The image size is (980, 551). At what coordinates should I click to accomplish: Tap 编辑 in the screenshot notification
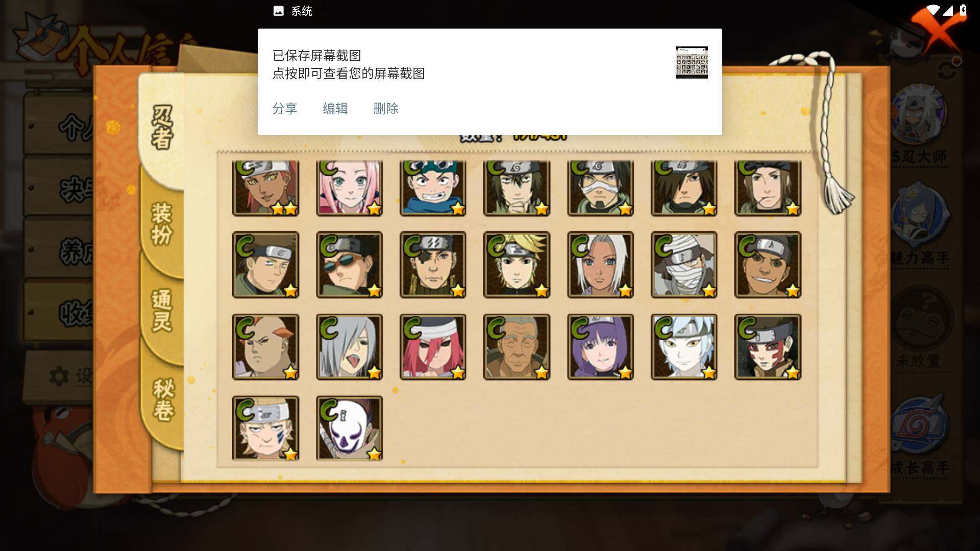pyautogui.click(x=335, y=108)
